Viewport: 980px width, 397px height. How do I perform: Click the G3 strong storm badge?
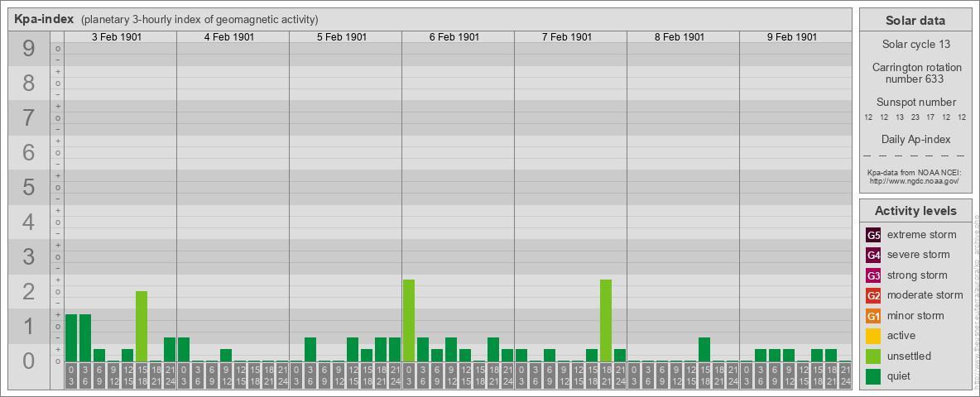[873, 275]
